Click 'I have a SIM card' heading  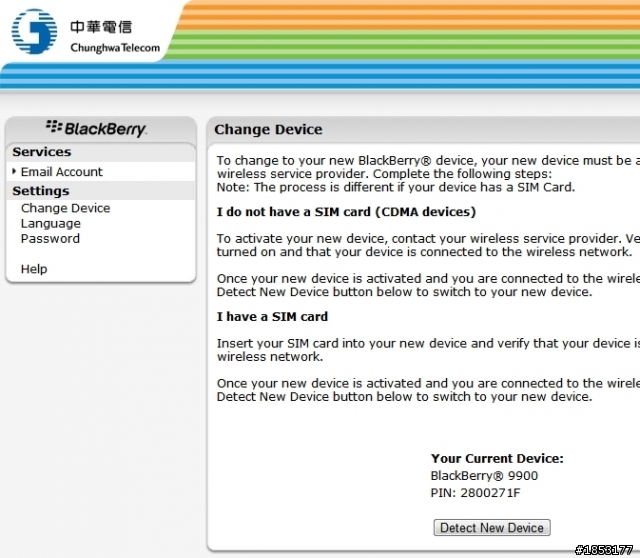[x=272, y=316]
